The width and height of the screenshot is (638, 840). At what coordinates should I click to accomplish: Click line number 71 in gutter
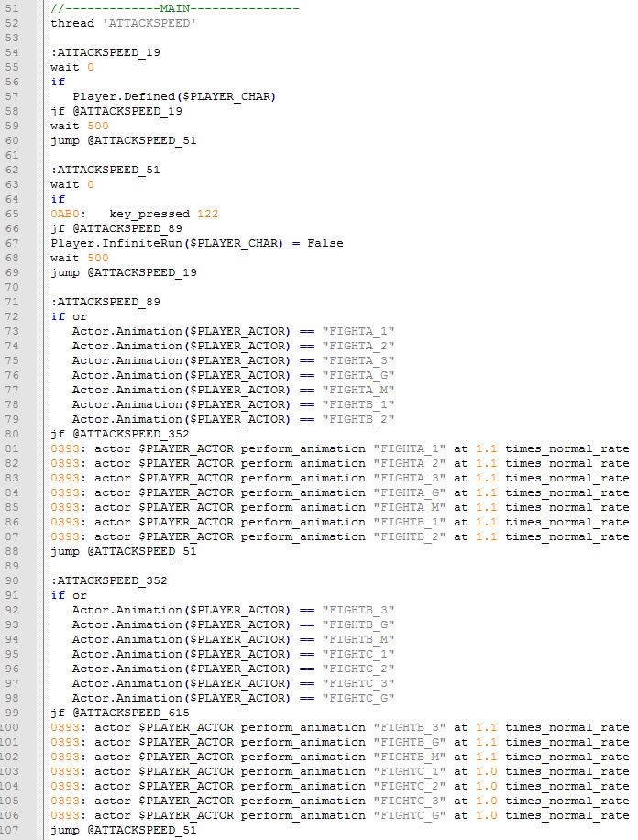(12, 302)
